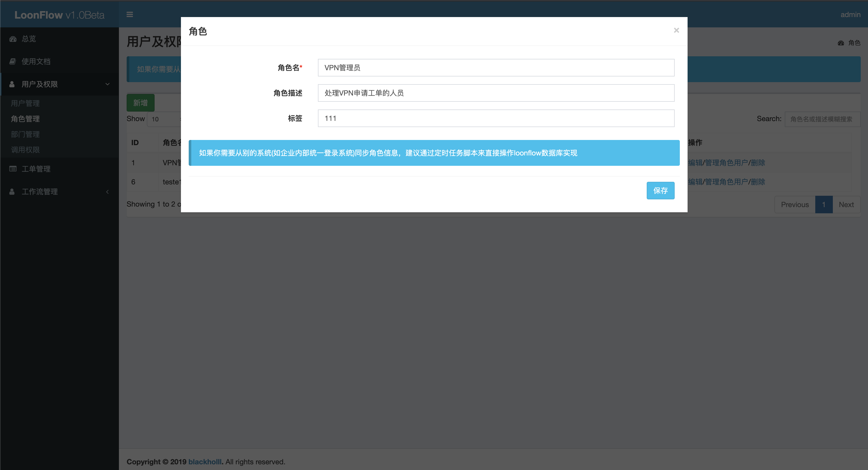
Task: Click the Previous pagination button
Action: coord(795,205)
